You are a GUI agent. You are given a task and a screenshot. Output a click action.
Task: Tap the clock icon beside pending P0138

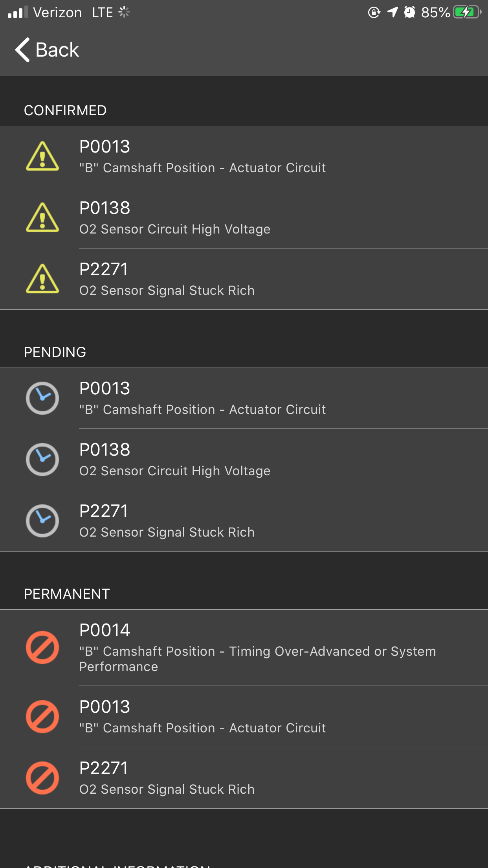pyautogui.click(x=42, y=460)
